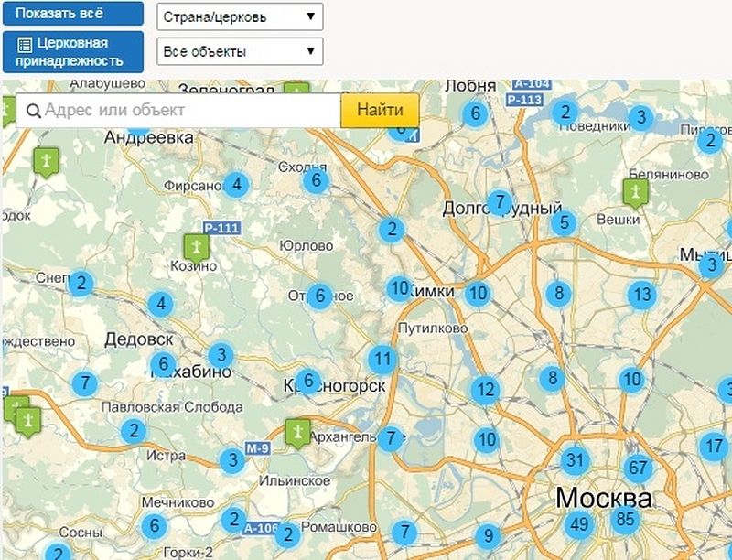Viewport: 732px width, 560px height.
Task: Open the cluster marker numbered 11
Action: coord(382,359)
